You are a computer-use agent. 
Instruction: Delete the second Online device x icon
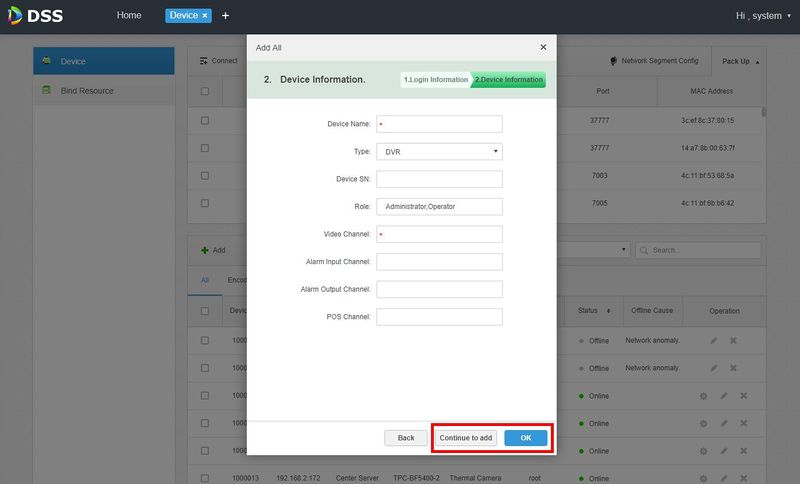tap(744, 423)
